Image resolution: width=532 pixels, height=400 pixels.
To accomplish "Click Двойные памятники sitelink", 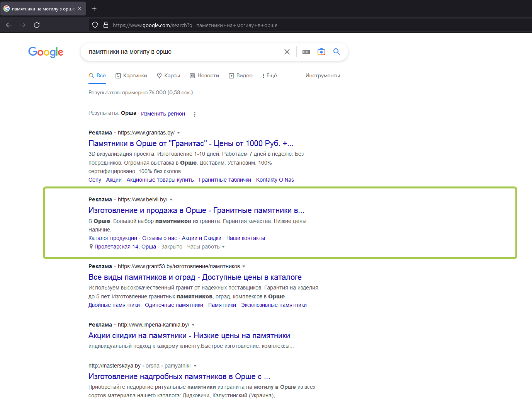I will (114, 305).
